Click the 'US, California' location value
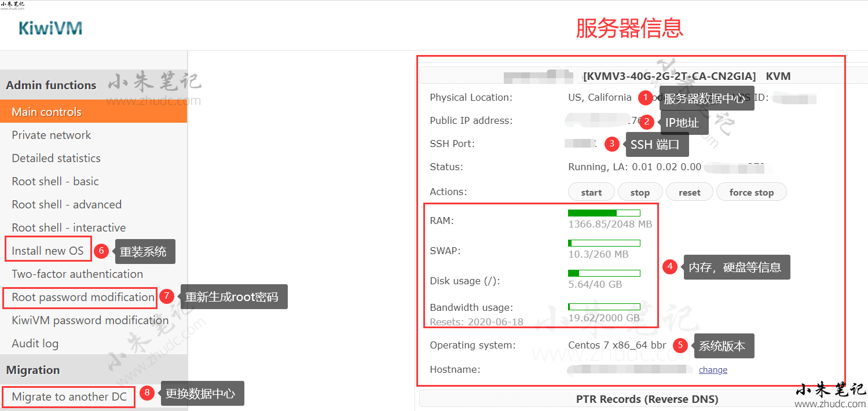Viewport: 868px width, 411px height. coord(600,97)
